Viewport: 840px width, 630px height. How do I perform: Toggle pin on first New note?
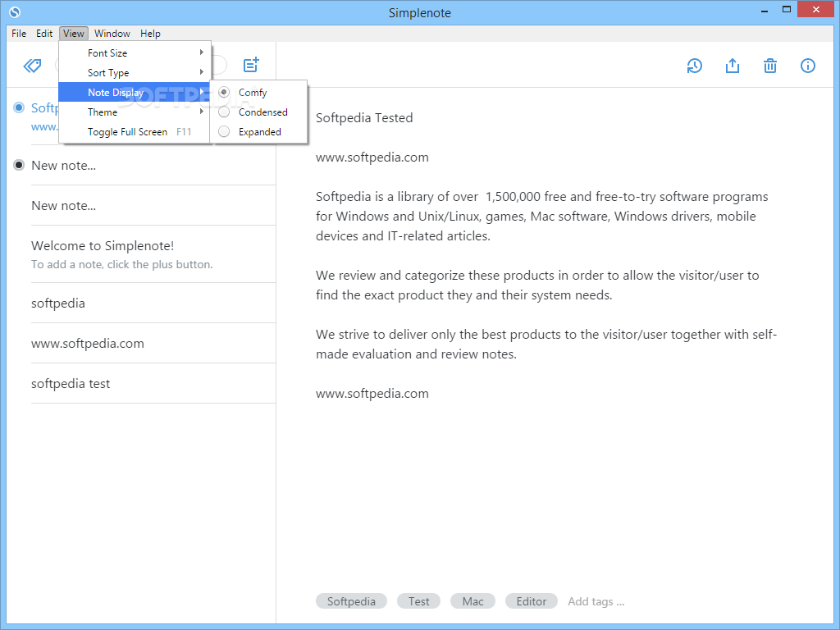click(x=19, y=165)
